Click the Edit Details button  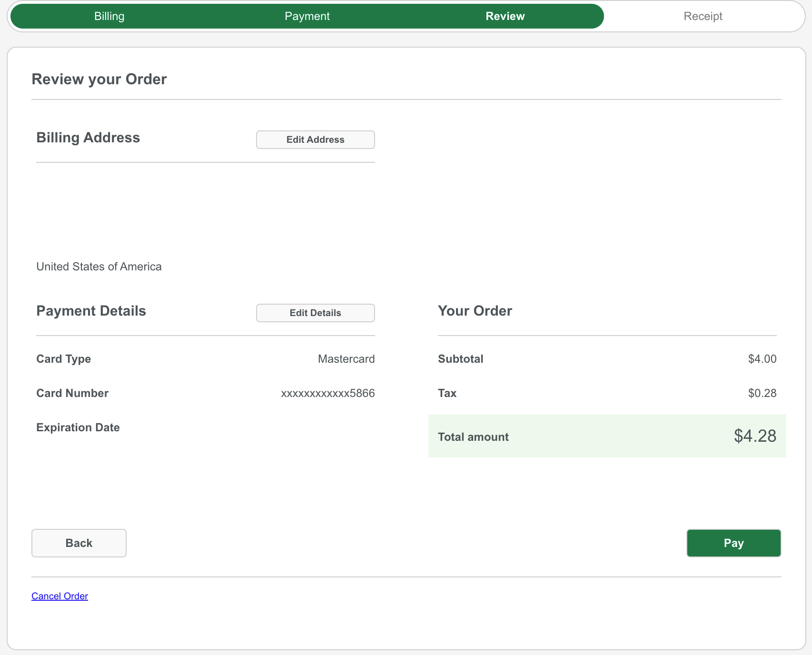tap(315, 313)
